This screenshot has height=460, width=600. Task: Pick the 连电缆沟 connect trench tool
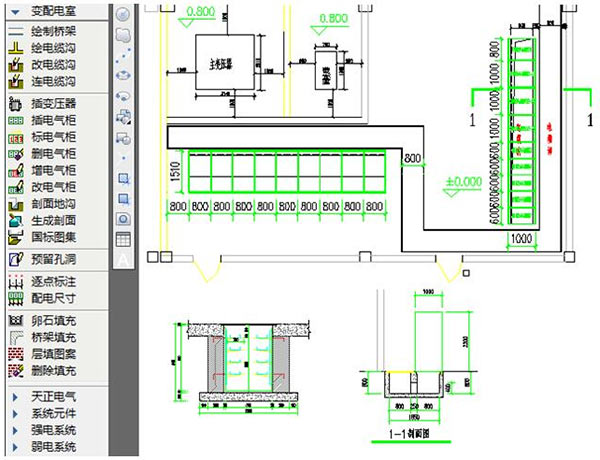(x=42, y=81)
